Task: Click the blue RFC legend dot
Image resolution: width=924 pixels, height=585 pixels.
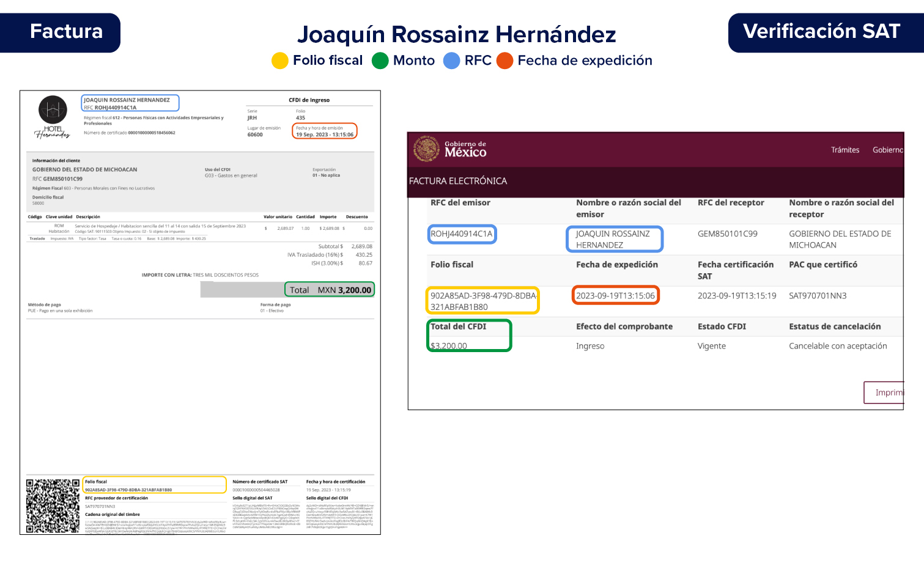Action: [452, 61]
